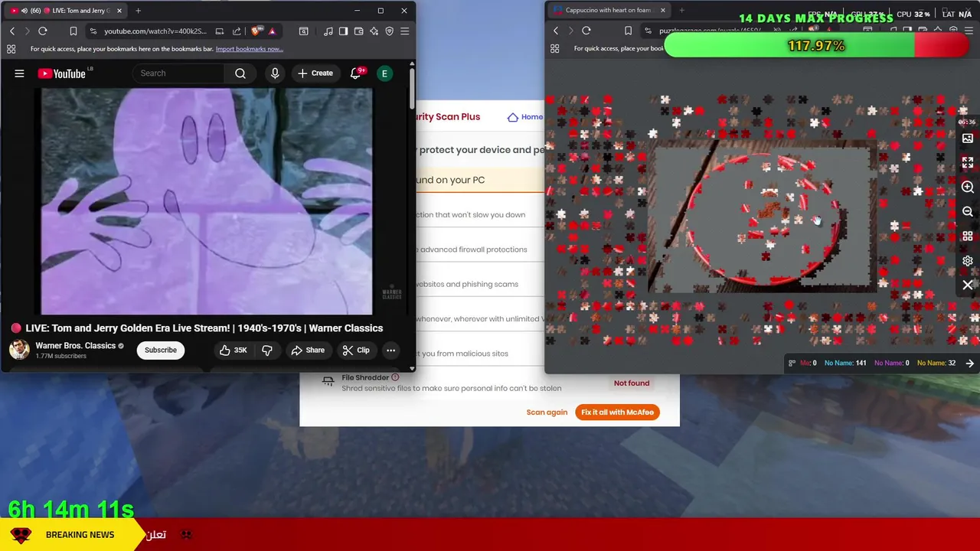
Task: Click the YouTube search magnifier button
Action: (x=240, y=73)
